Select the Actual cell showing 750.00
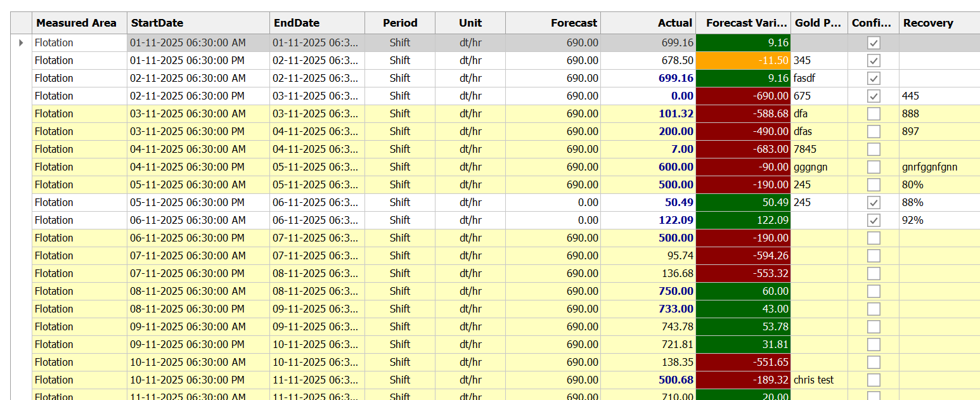 pos(648,292)
